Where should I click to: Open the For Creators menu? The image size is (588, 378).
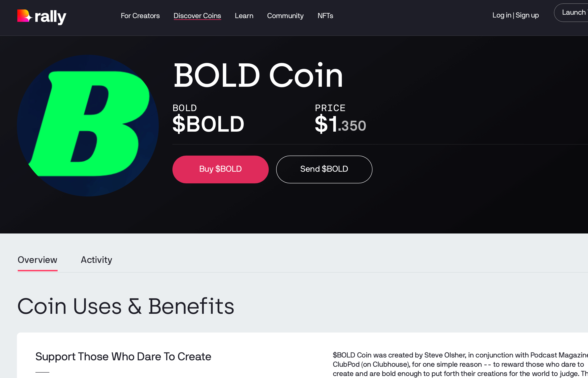click(140, 16)
